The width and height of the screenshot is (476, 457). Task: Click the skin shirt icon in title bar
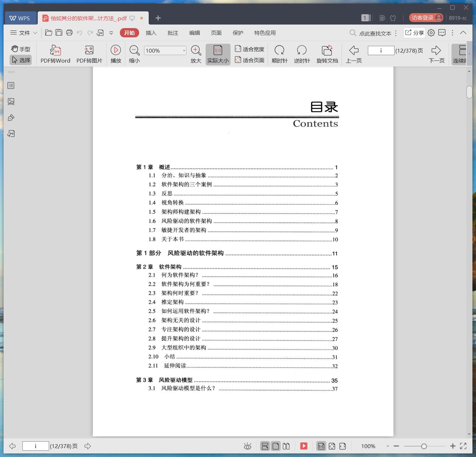[x=393, y=18]
